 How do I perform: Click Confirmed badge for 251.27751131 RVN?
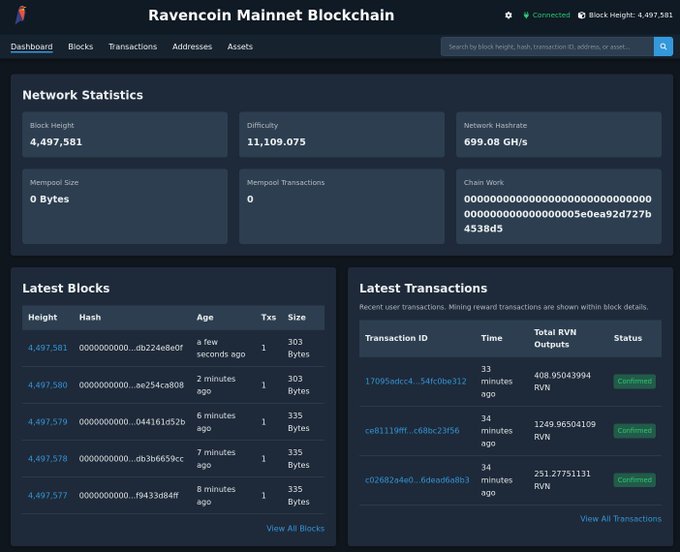click(x=634, y=480)
